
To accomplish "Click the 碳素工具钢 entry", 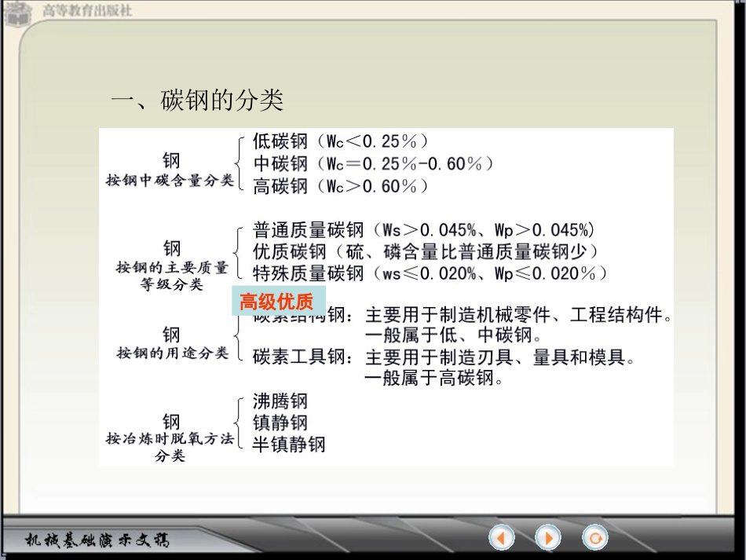I will tap(303, 357).
